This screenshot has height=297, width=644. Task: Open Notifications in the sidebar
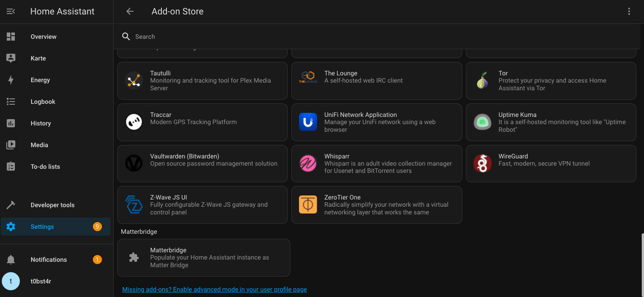(56, 260)
